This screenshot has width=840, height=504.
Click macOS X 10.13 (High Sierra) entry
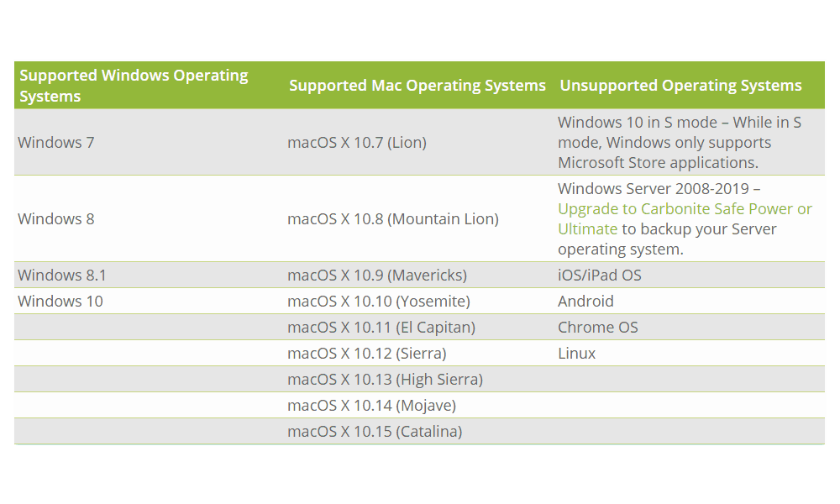(x=386, y=380)
